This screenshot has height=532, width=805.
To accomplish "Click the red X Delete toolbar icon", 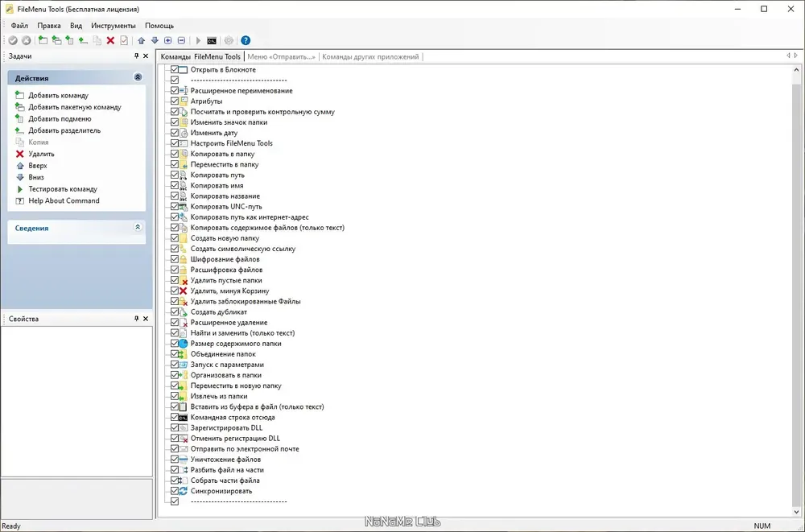I will [x=110, y=40].
